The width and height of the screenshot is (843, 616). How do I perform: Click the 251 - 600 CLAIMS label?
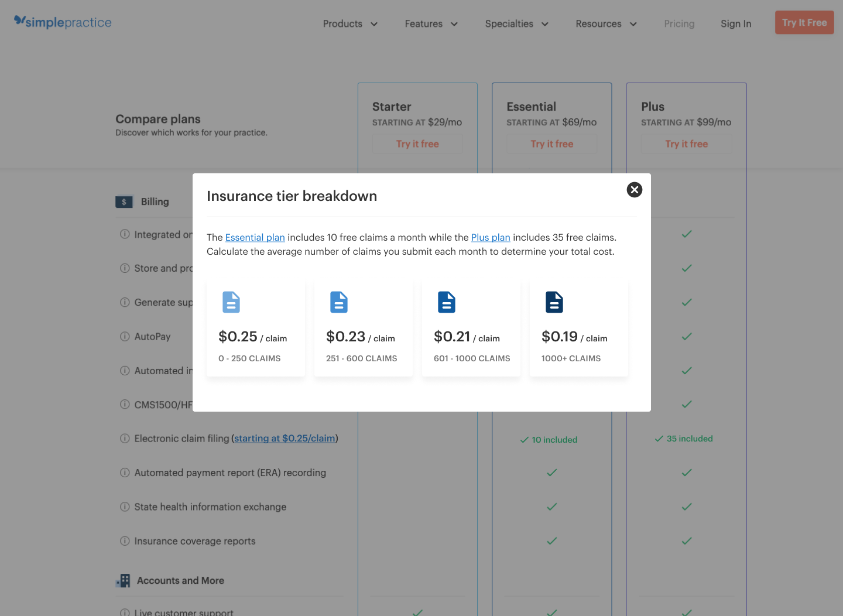click(362, 358)
